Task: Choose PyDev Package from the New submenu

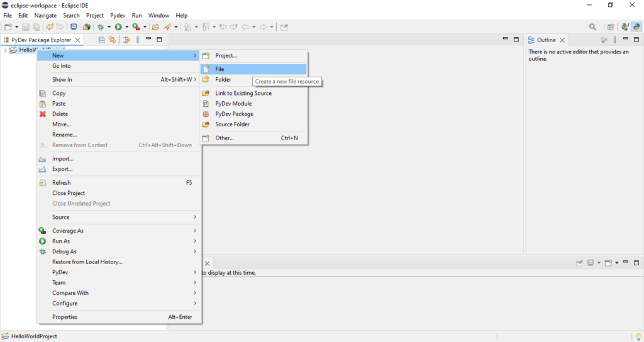Action: [253, 114]
